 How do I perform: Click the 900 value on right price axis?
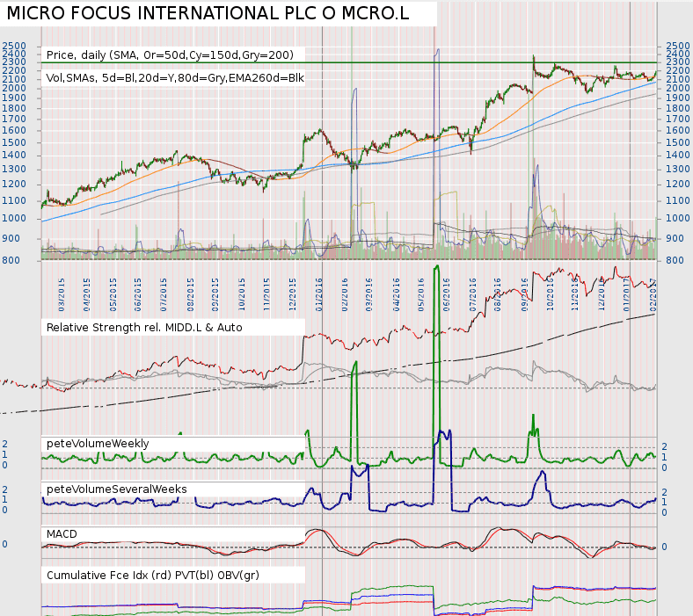[675, 238]
